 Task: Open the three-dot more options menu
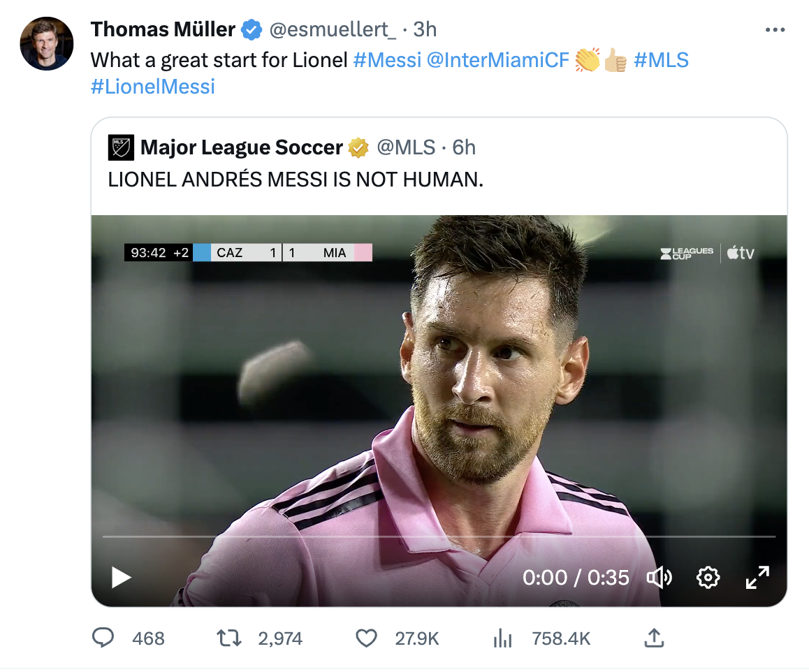click(x=775, y=30)
